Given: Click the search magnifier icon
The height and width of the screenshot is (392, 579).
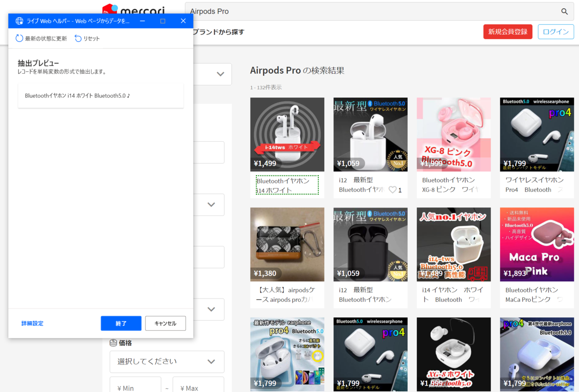Looking at the screenshot, I should (564, 12).
